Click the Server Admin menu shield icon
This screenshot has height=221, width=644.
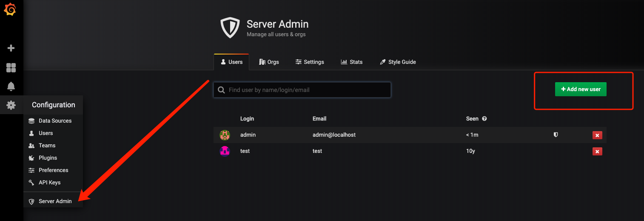click(x=31, y=201)
